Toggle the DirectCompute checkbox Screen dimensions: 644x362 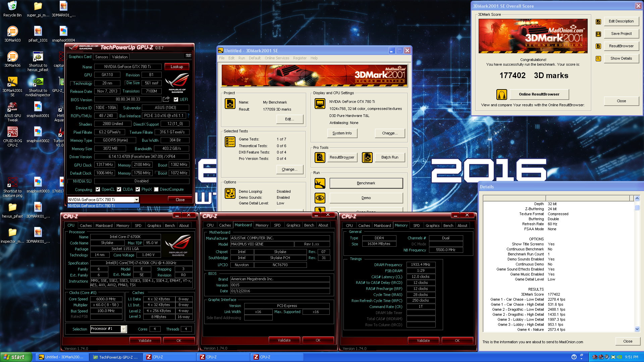pyautogui.click(x=156, y=189)
